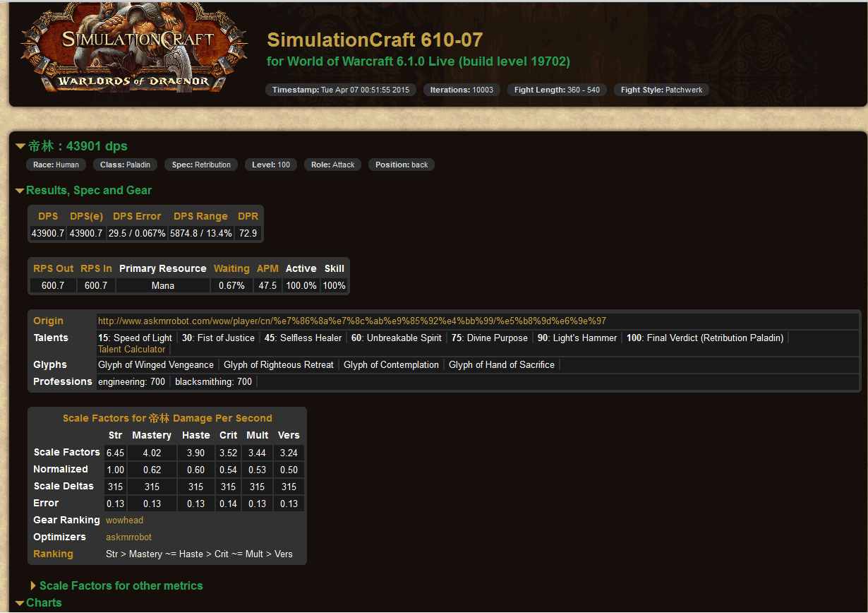
Task: Click the Waiting column header
Action: 231,268
